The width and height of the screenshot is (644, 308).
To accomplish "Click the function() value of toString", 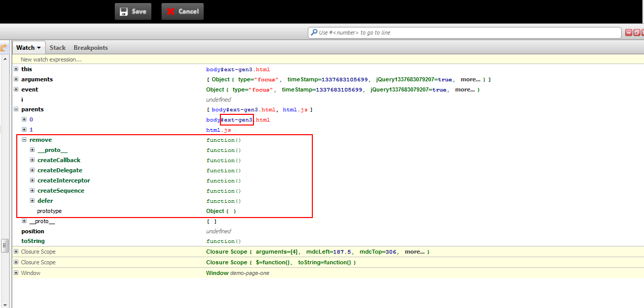I will 223,241.
